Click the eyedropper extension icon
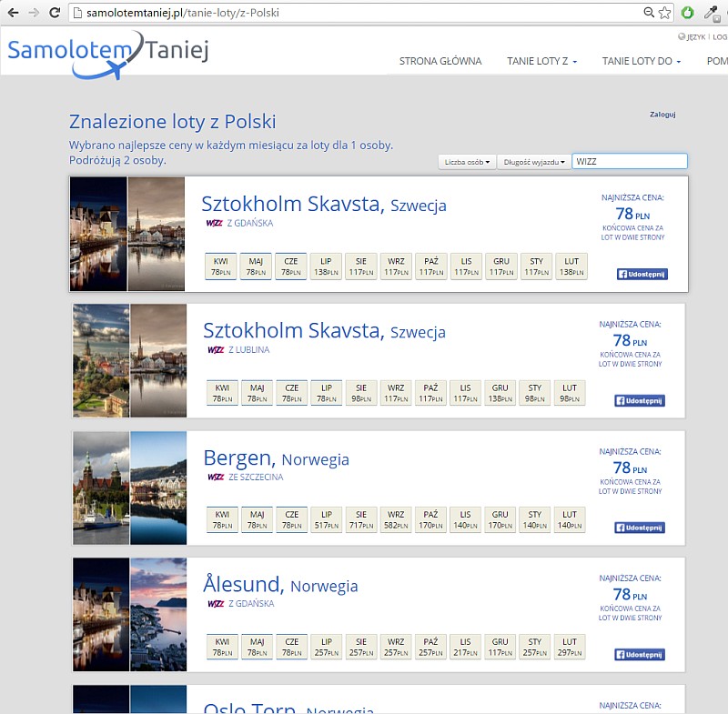The height and width of the screenshot is (714, 728). click(712, 13)
